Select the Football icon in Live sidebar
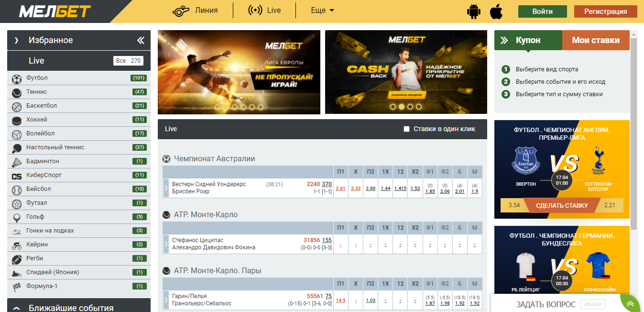 point(17,78)
